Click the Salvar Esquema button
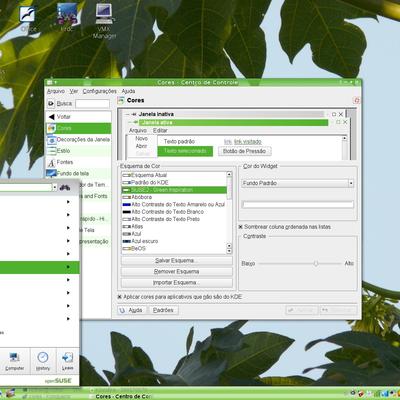 coord(177,260)
